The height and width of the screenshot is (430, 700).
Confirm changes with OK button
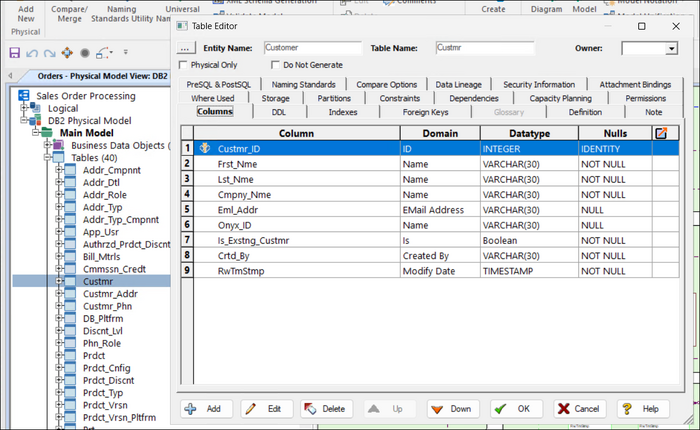point(517,409)
